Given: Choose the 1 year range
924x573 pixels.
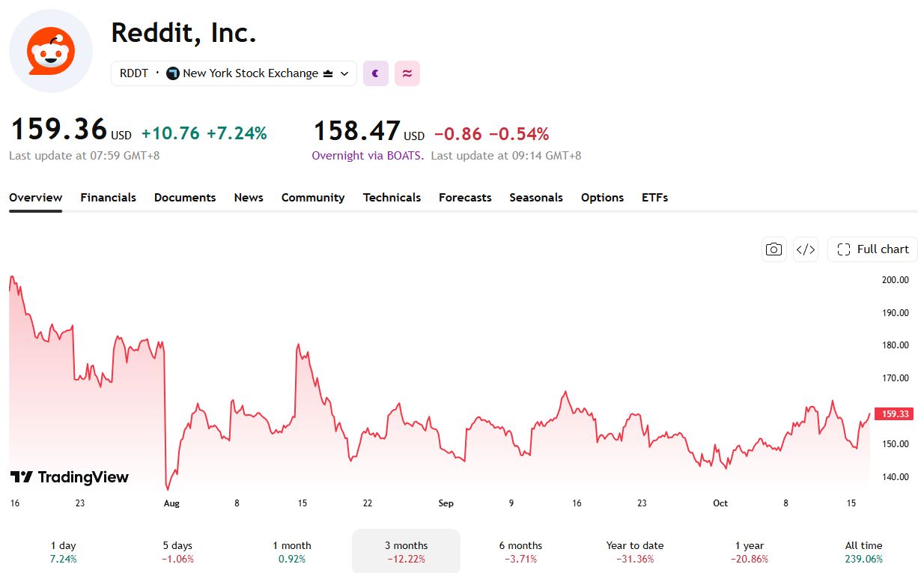Looking at the screenshot, I should click(x=750, y=551).
